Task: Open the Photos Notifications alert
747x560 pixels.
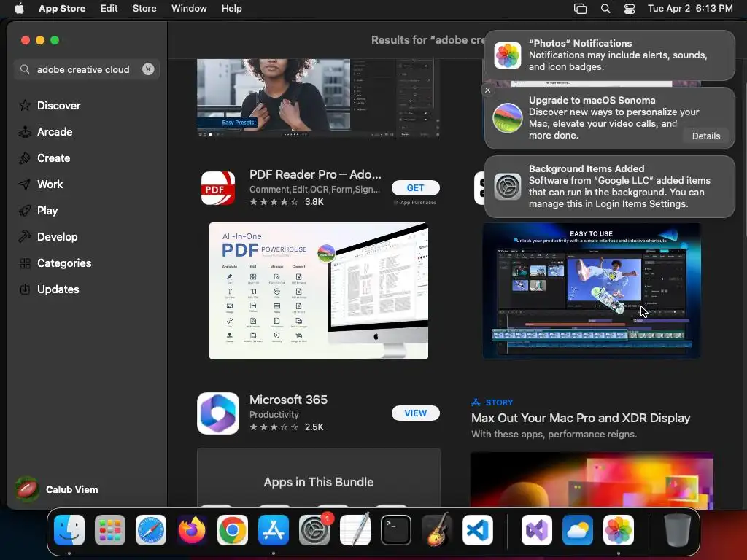Action: 609,55
